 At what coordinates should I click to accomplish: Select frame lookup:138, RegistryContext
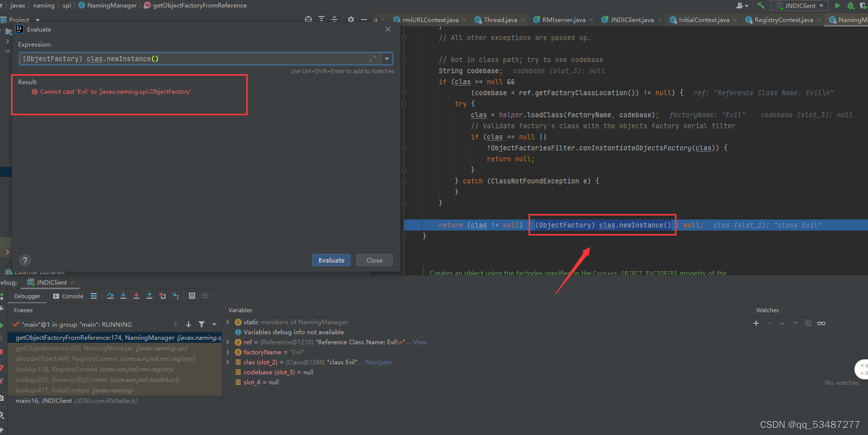pos(114,369)
